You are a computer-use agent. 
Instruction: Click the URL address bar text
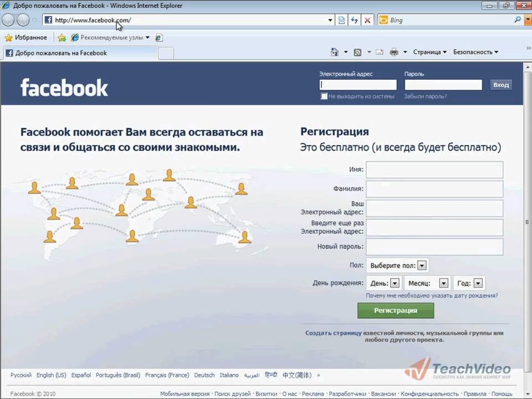point(93,20)
